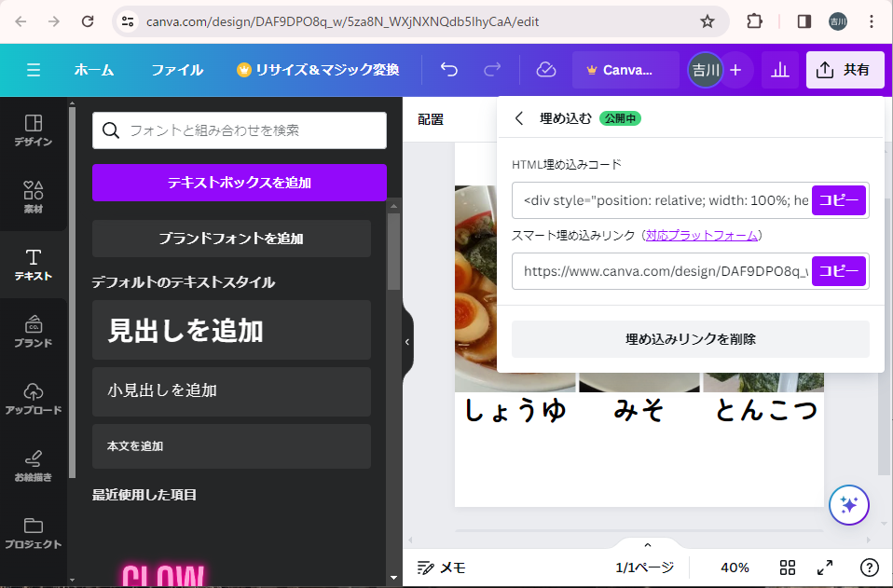Click the undo arrow icon
The width and height of the screenshot is (893, 588).
(449, 70)
